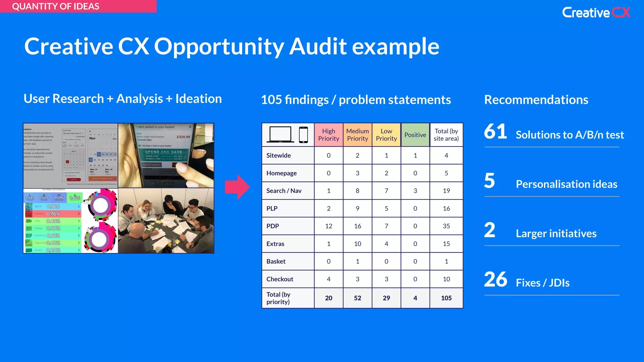The width and height of the screenshot is (644, 362).
Task: Click Extras total value 15
Action: (x=446, y=244)
